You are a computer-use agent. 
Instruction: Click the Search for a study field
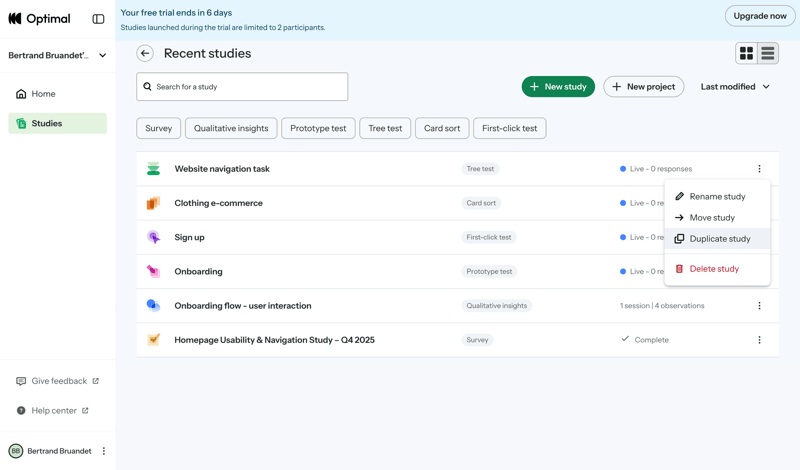pos(242,87)
